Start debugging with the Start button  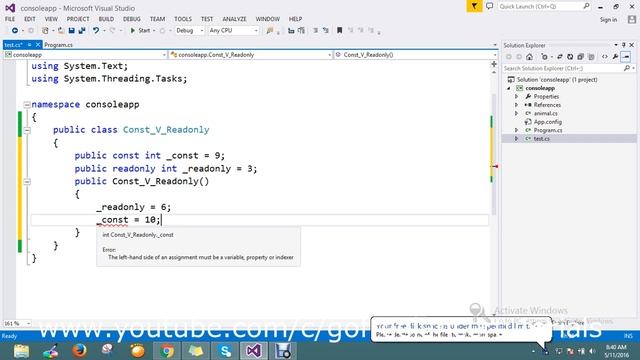click(140, 31)
